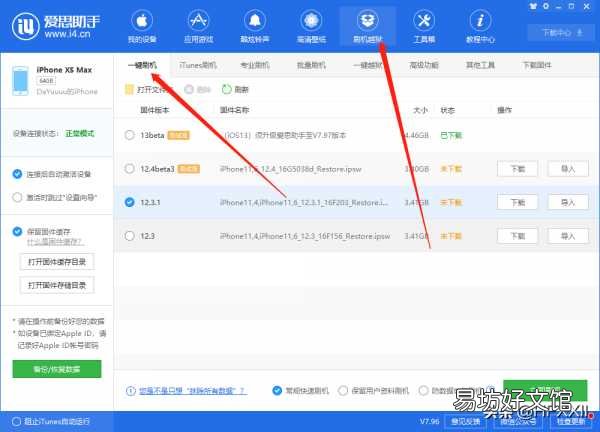Switch to the 下载固件 tab
The image size is (600, 432).
537,65
